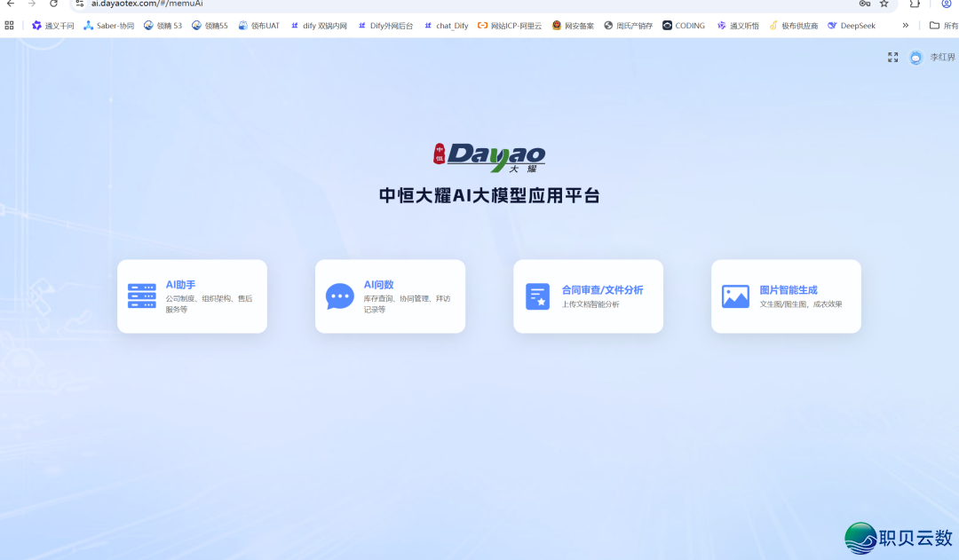This screenshot has height=560, width=959.
Task: Open 通义千问 bookmark
Action: (x=52, y=26)
